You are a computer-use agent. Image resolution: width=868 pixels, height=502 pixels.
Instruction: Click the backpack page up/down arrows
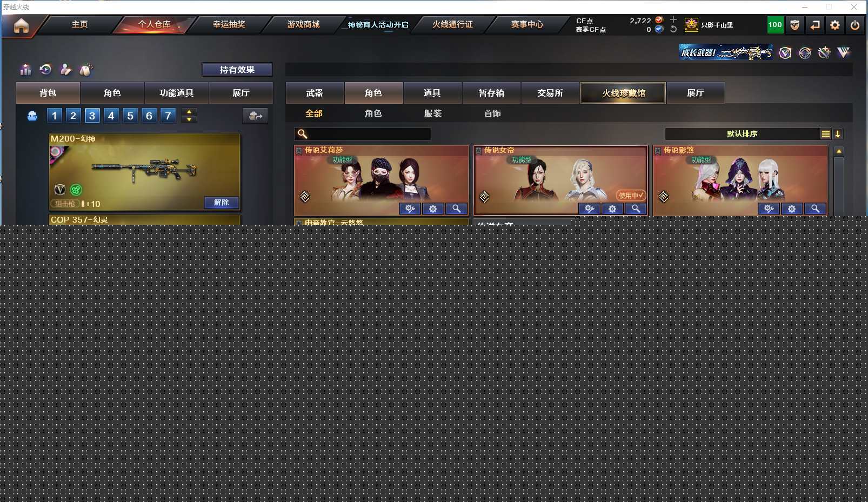coord(189,116)
